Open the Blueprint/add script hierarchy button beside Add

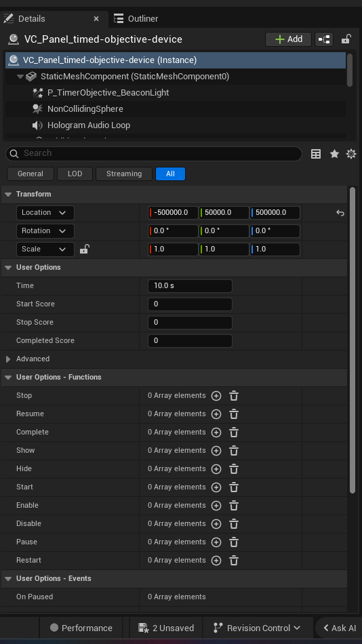tap(324, 39)
